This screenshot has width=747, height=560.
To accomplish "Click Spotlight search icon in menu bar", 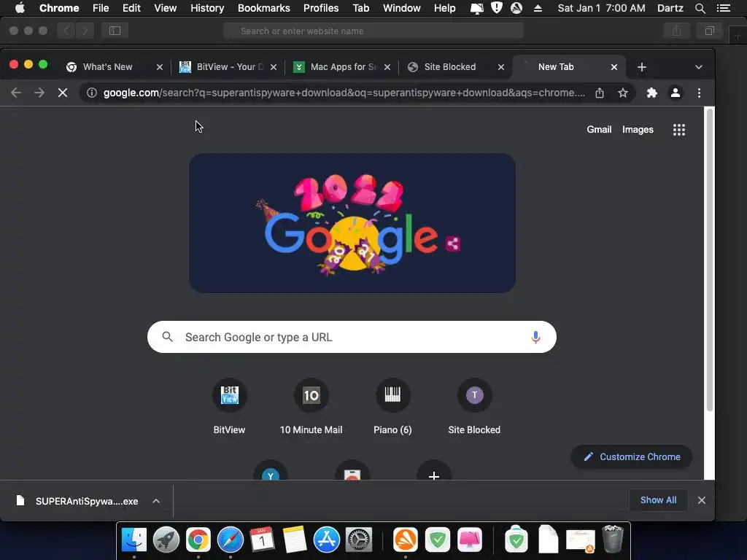I will pos(700,8).
